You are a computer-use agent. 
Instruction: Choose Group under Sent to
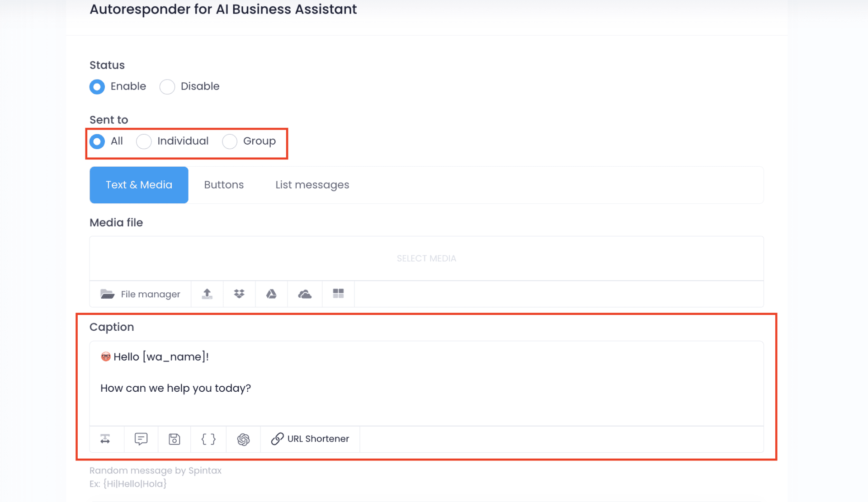[230, 141]
